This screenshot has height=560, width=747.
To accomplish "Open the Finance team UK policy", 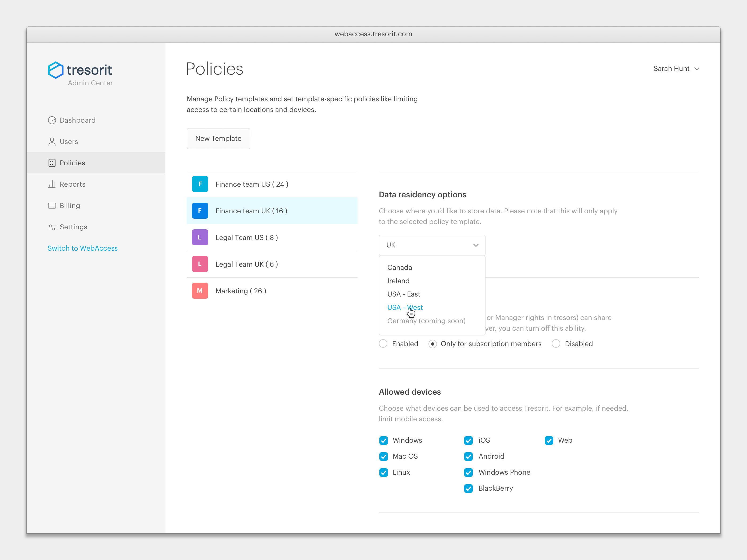I will pos(273,210).
